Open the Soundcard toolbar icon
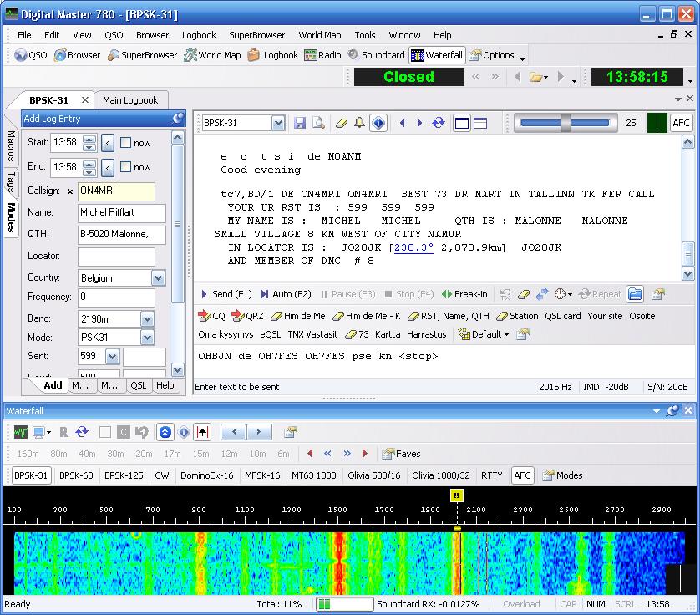The width and height of the screenshot is (700, 615). tap(376, 55)
